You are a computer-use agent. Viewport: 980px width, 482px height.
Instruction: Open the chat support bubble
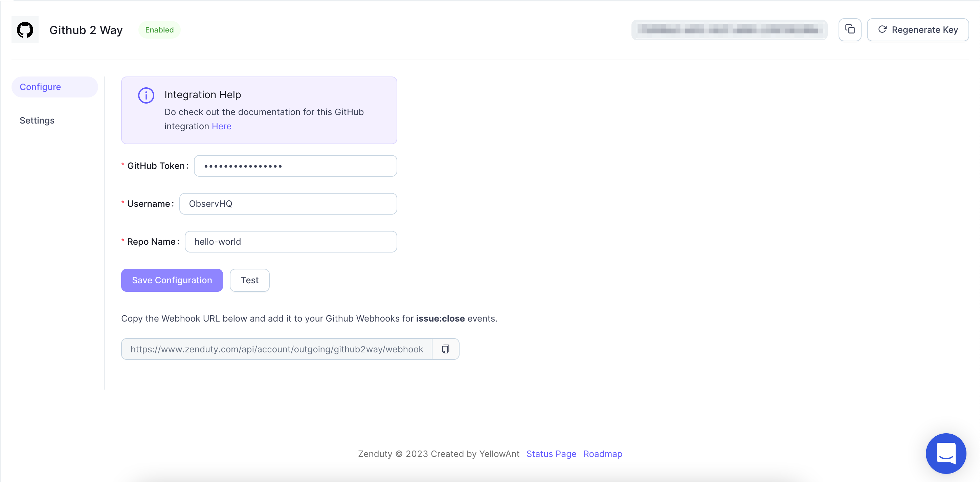945,453
